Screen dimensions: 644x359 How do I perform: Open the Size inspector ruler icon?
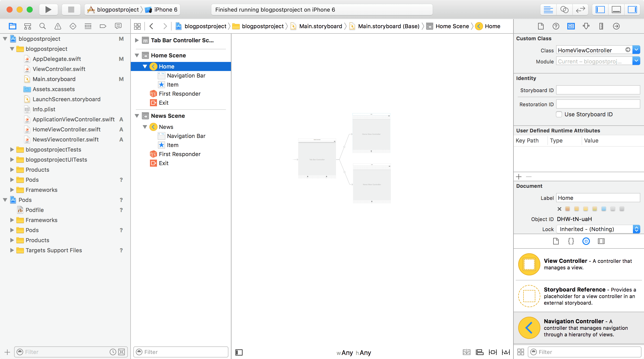(x=601, y=26)
